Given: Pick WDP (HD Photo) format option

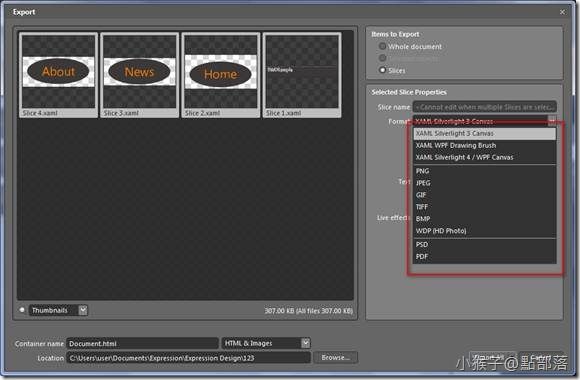Looking at the screenshot, I should (485, 231).
